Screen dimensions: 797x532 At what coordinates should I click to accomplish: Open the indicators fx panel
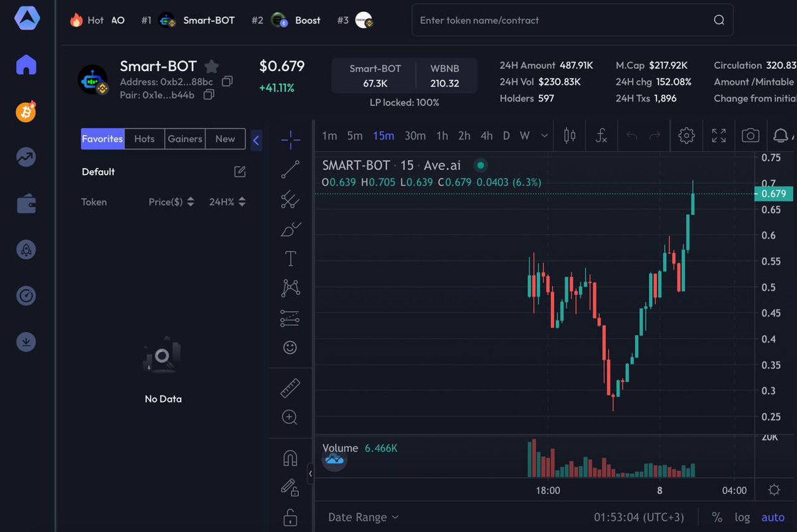(x=601, y=135)
